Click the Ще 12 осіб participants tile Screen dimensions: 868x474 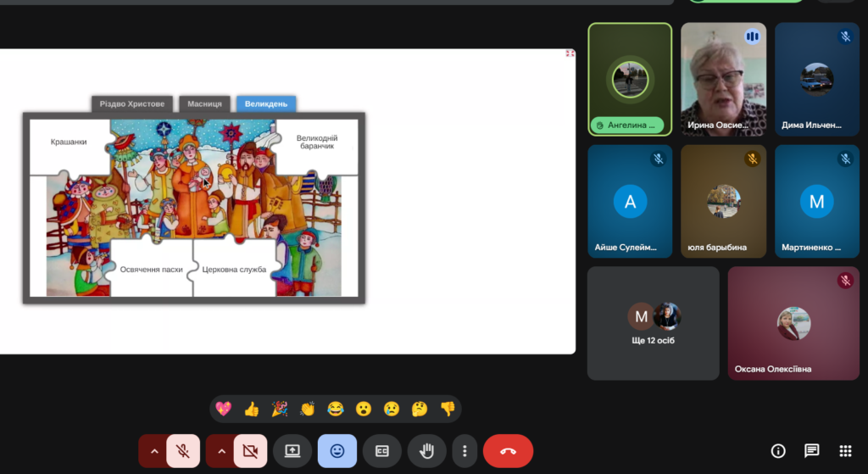pos(653,323)
